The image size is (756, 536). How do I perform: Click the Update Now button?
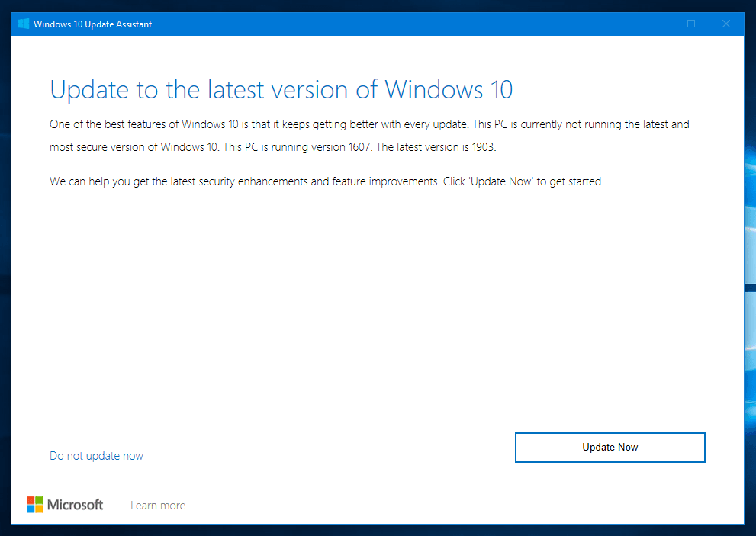tap(610, 448)
